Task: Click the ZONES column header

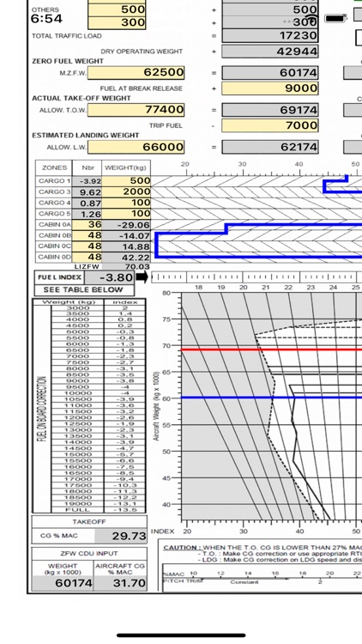Action: pyautogui.click(x=54, y=167)
